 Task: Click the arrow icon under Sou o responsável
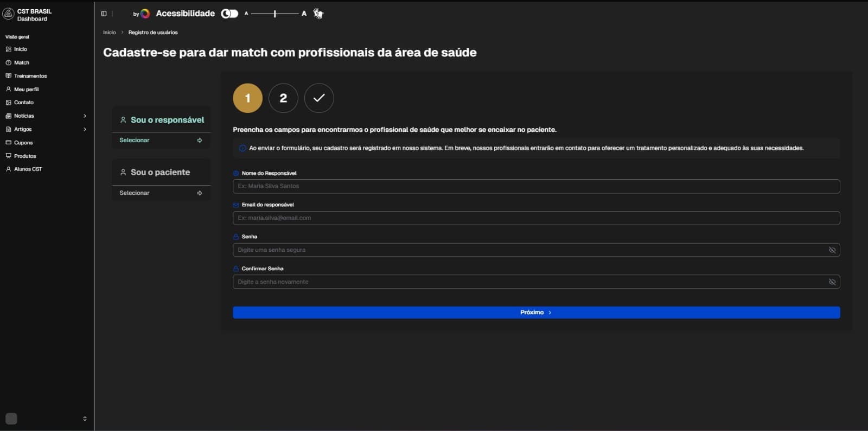(x=200, y=141)
